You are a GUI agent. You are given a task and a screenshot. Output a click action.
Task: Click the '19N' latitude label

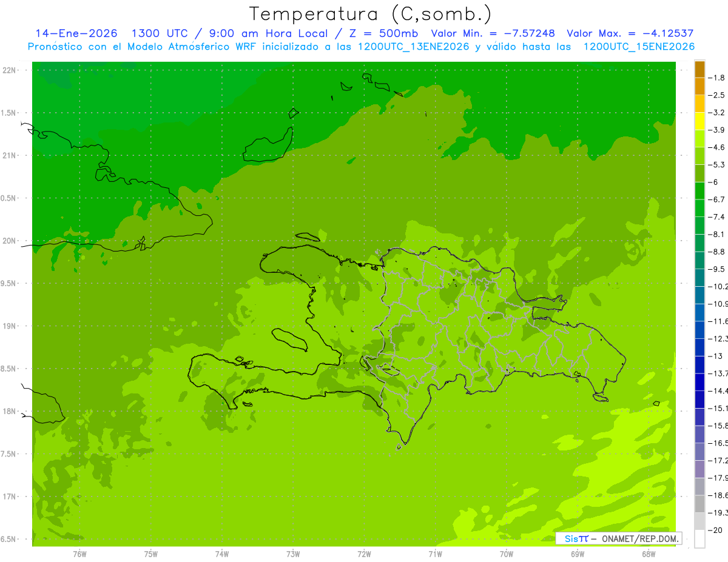10,326
